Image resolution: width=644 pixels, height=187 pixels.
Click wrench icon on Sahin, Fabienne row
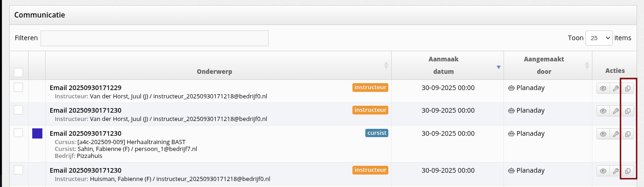(x=615, y=134)
